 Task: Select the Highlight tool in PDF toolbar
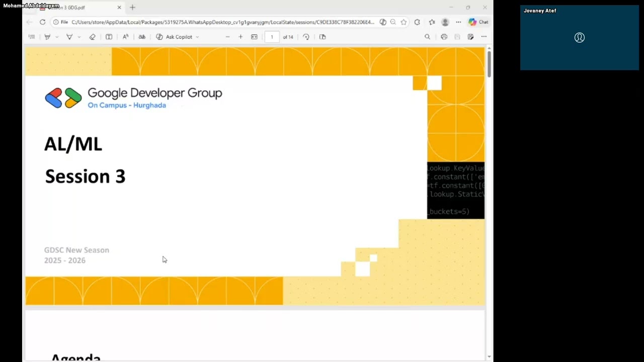pyautogui.click(x=47, y=37)
